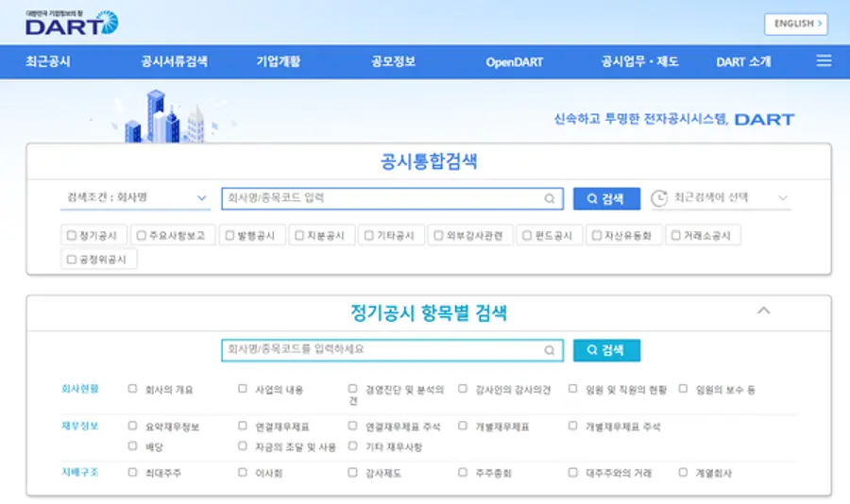Focus the 회사명/종목코드 입력 search field
The width and height of the screenshot is (850, 504).
pos(382,199)
